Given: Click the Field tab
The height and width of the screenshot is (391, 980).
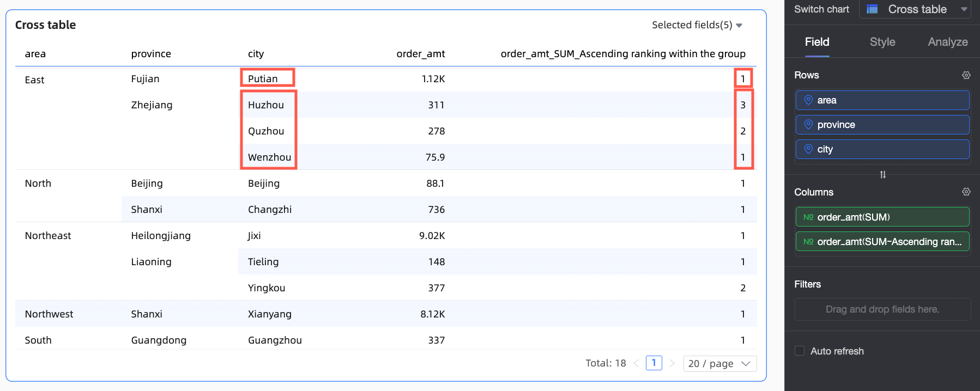Looking at the screenshot, I should 816,42.
